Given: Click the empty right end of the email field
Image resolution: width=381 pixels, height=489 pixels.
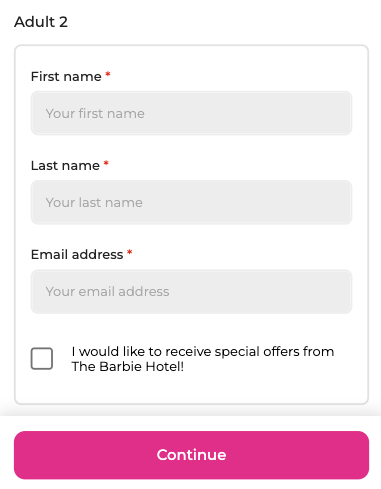Looking at the screenshot, I should coord(300,292).
